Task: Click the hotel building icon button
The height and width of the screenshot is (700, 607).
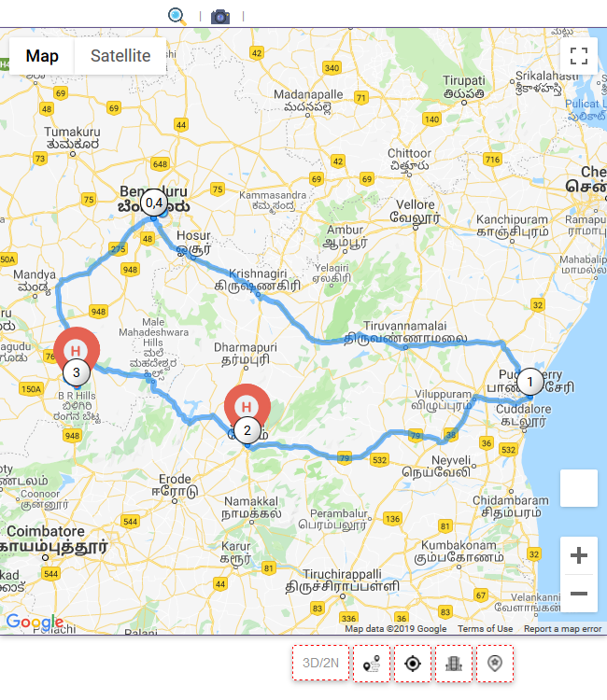Action: pyautogui.click(x=454, y=664)
